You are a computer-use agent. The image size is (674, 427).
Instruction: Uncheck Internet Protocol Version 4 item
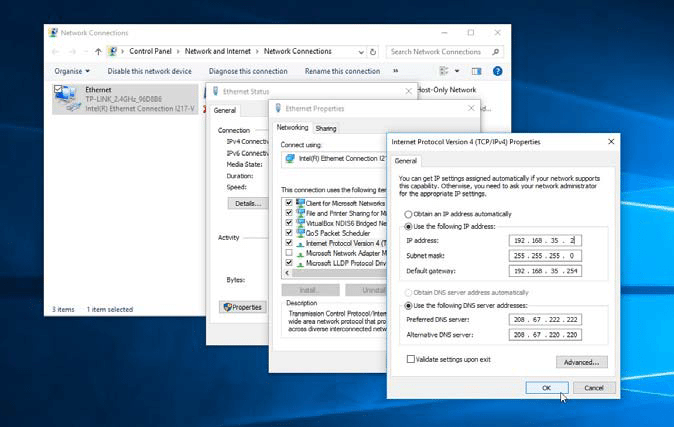[289, 243]
